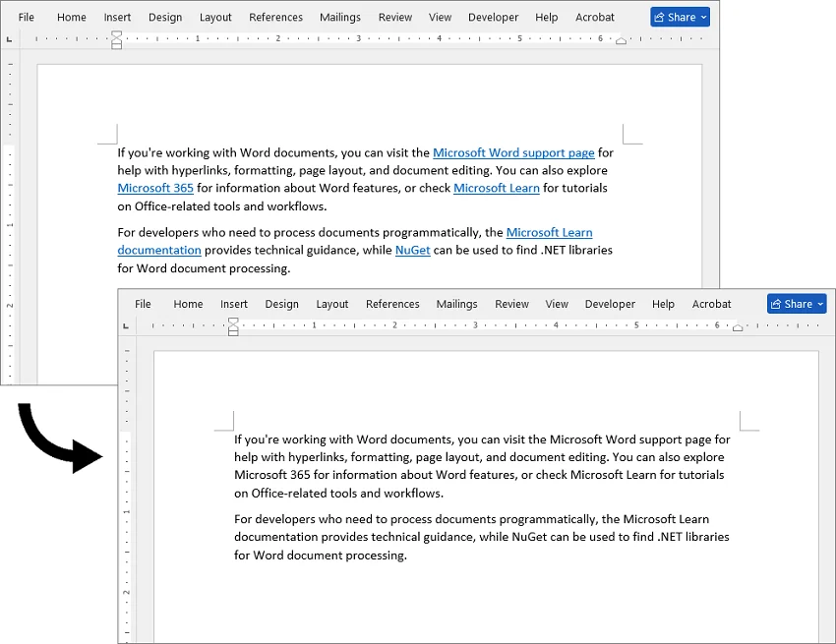836x644 pixels.
Task: Open Help tab in lower Word window
Action: click(x=663, y=304)
